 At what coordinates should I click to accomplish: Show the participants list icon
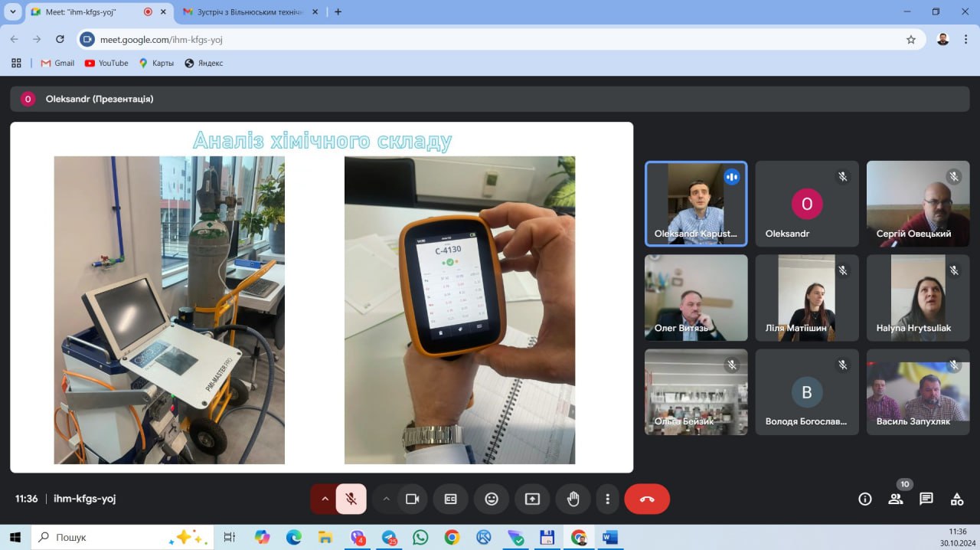[895, 499]
